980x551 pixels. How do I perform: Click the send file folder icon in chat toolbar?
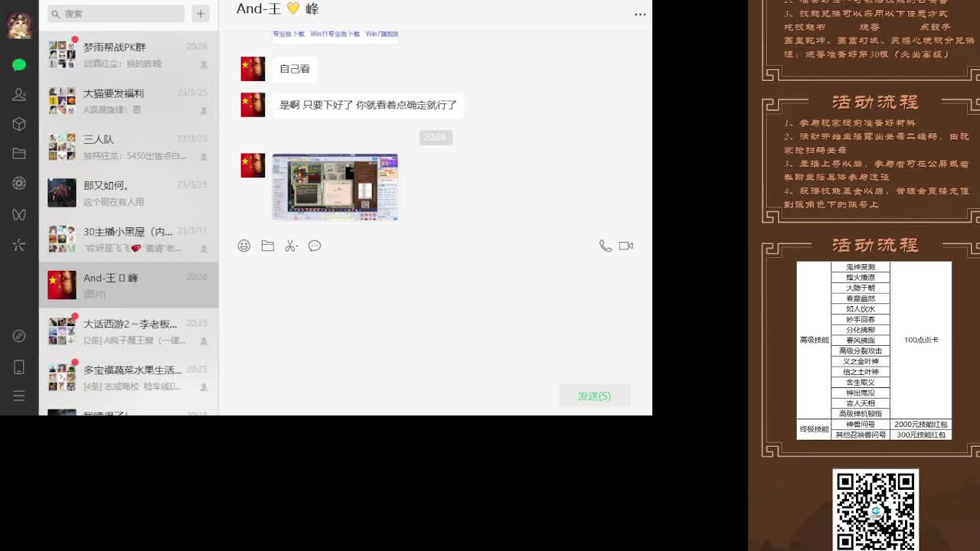[x=267, y=246]
